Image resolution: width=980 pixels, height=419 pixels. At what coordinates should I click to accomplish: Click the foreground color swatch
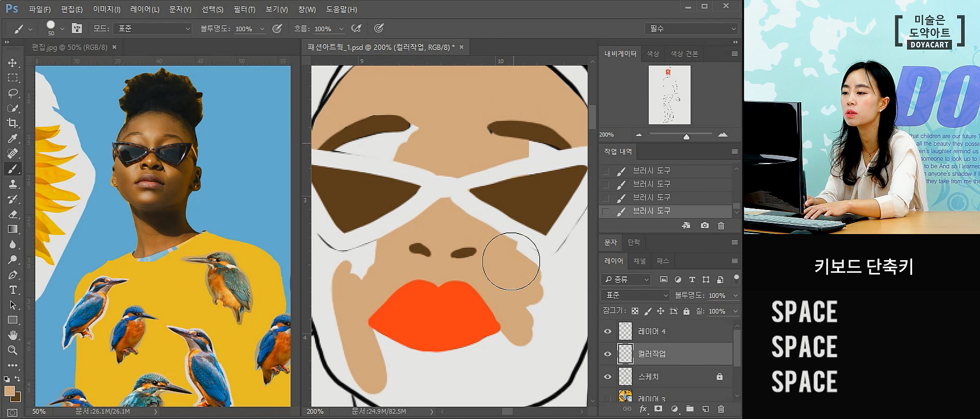click(x=9, y=391)
